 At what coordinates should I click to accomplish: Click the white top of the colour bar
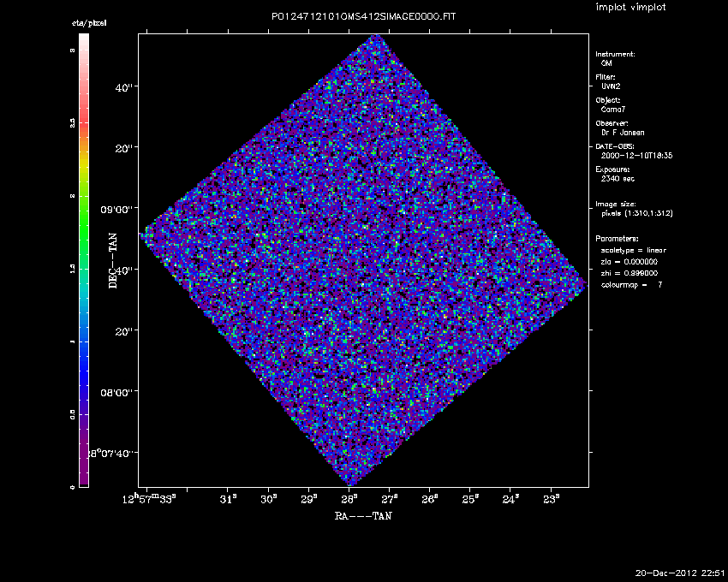(x=84, y=43)
